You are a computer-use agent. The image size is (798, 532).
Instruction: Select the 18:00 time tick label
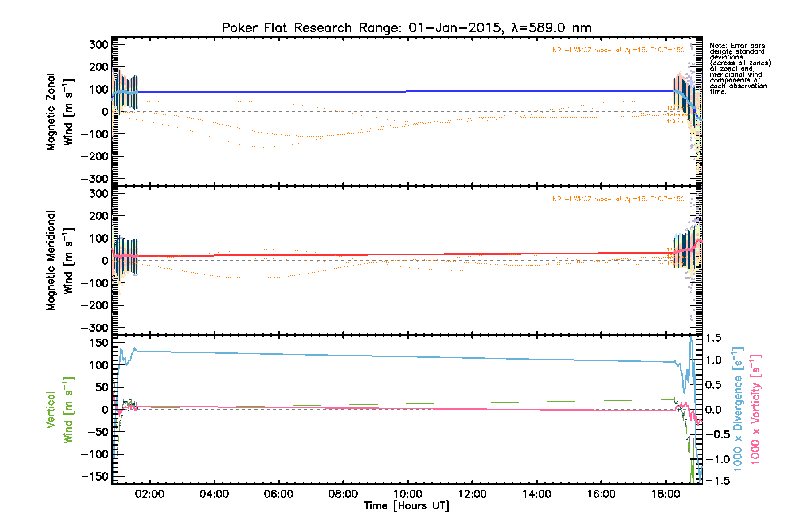(x=665, y=494)
